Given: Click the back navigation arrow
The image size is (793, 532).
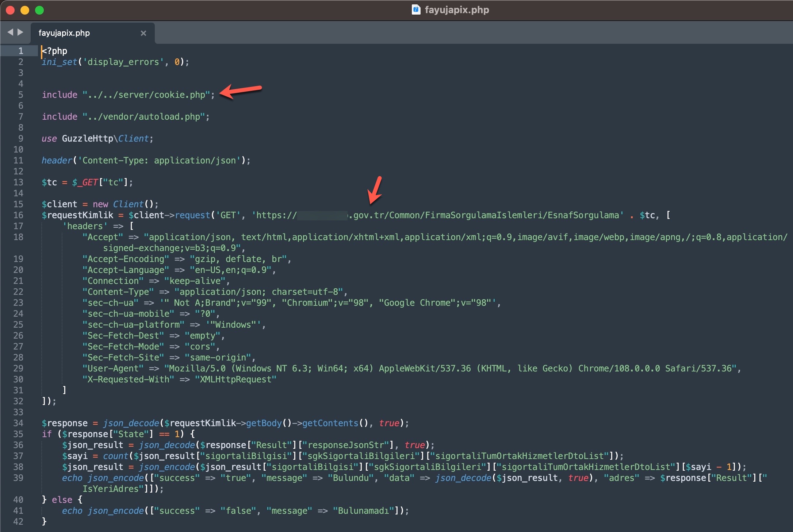Looking at the screenshot, I should click(x=10, y=32).
